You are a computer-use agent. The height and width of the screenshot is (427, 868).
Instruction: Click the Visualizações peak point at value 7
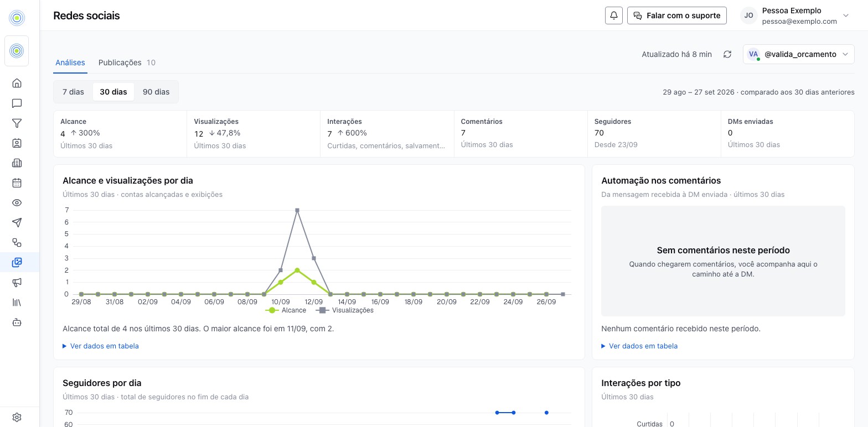tap(297, 210)
